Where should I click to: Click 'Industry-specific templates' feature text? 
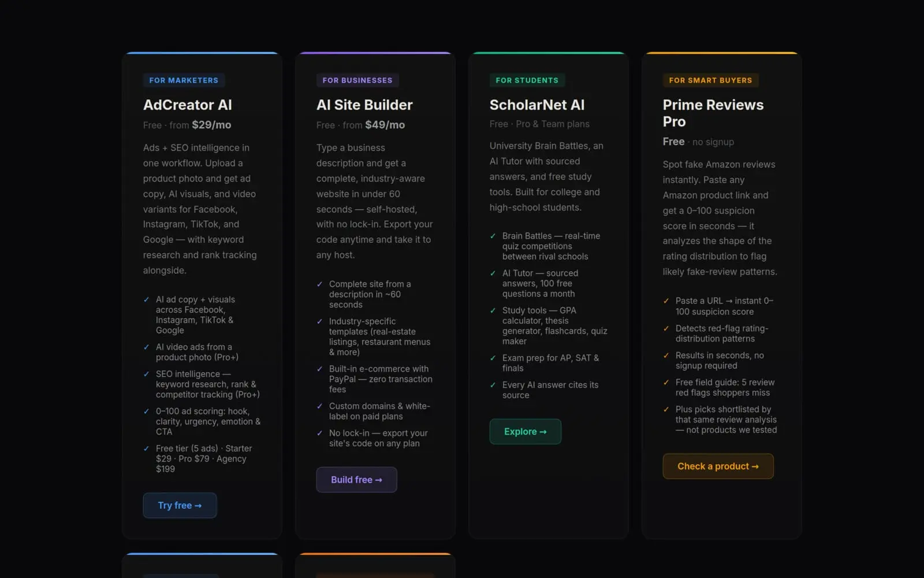click(x=379, y=337)
